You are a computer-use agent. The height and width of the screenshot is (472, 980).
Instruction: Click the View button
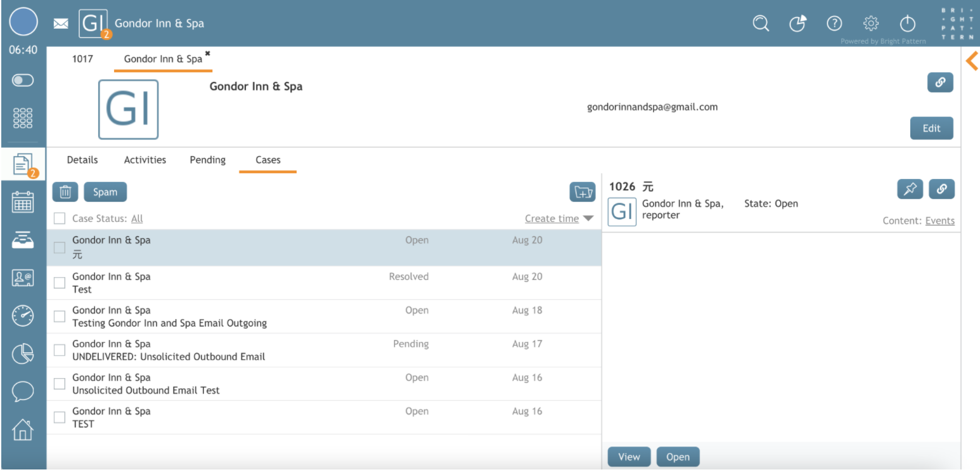coord(629,457)
